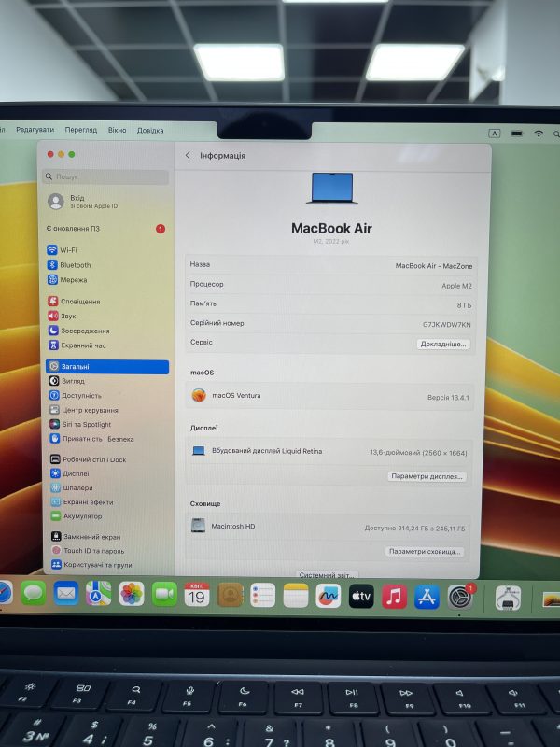Open Notes in the Dock
This screenshot has width=560, height=747.
(x=296, y=596)
